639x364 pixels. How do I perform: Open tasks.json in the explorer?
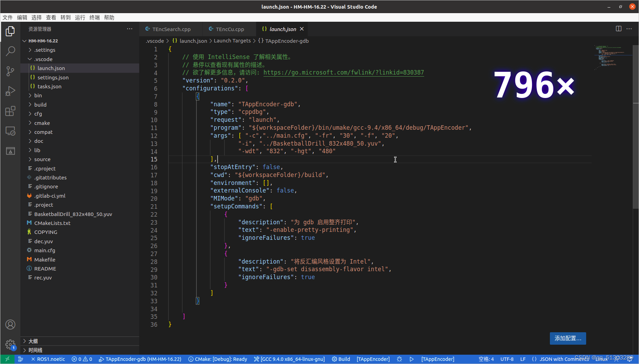(80, 86)
